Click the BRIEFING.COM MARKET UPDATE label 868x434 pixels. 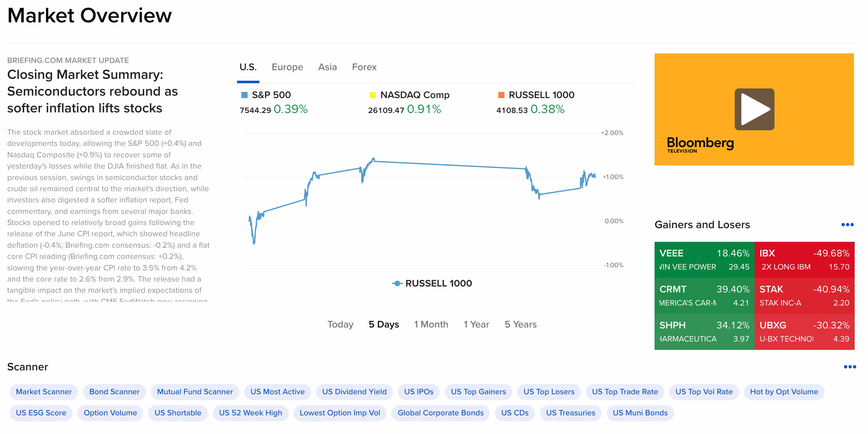click(x=68, y=60)
